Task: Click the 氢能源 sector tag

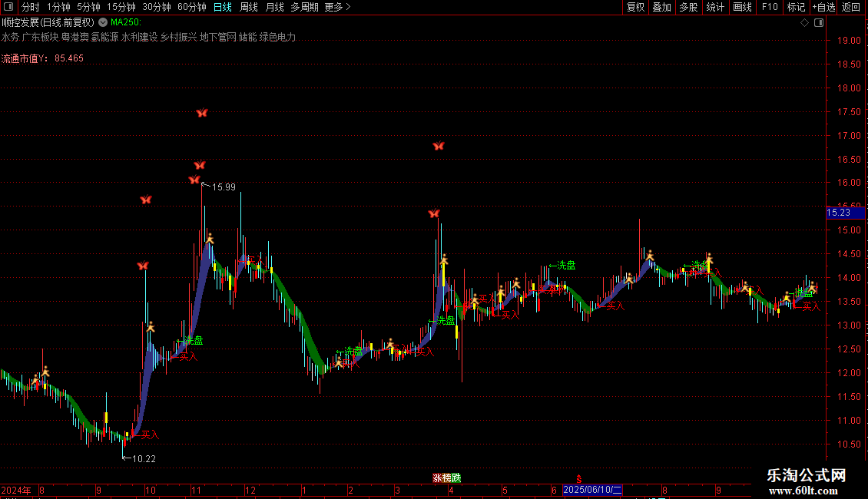Action: [104, 37]
